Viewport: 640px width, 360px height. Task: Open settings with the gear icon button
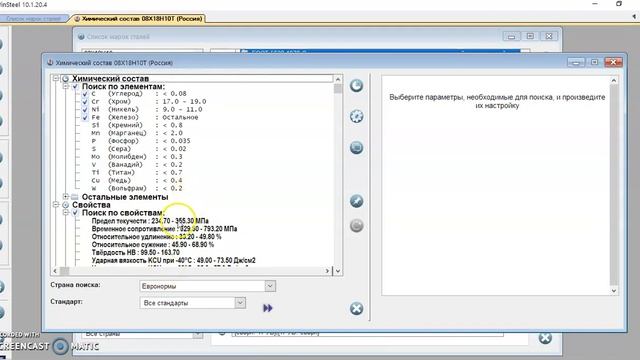coord(356,117)
